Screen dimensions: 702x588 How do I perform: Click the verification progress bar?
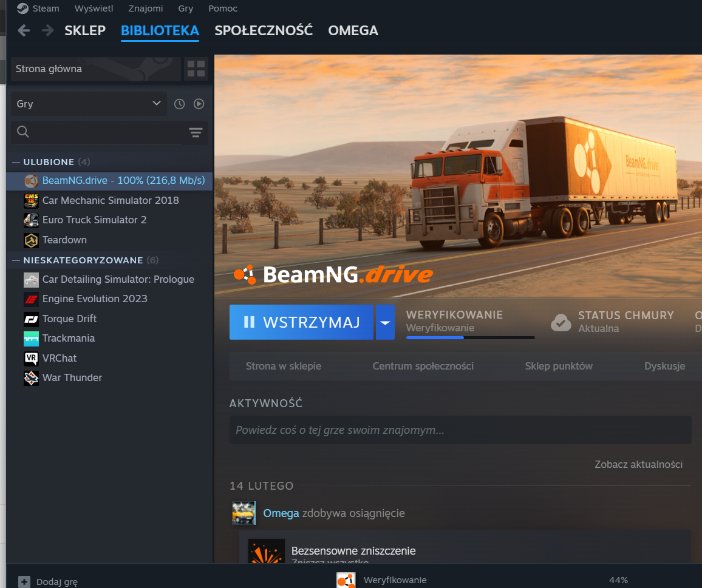[x=470, y=337]
